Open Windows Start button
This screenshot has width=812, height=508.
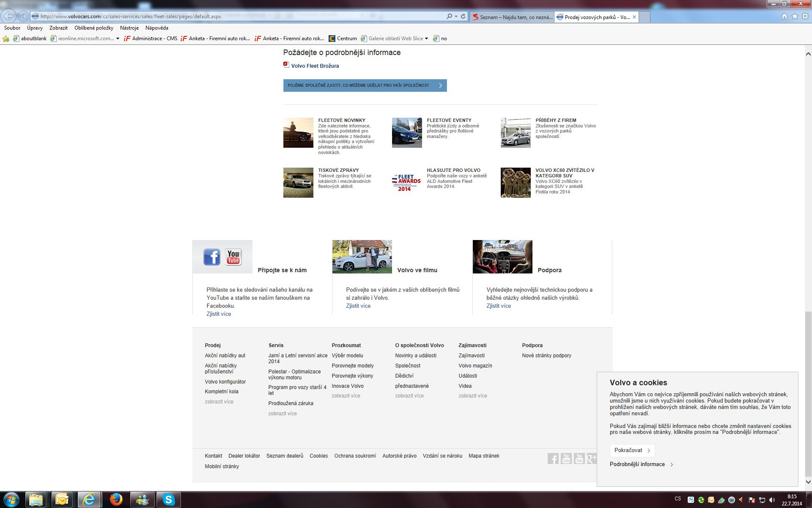tap(11, 500)
